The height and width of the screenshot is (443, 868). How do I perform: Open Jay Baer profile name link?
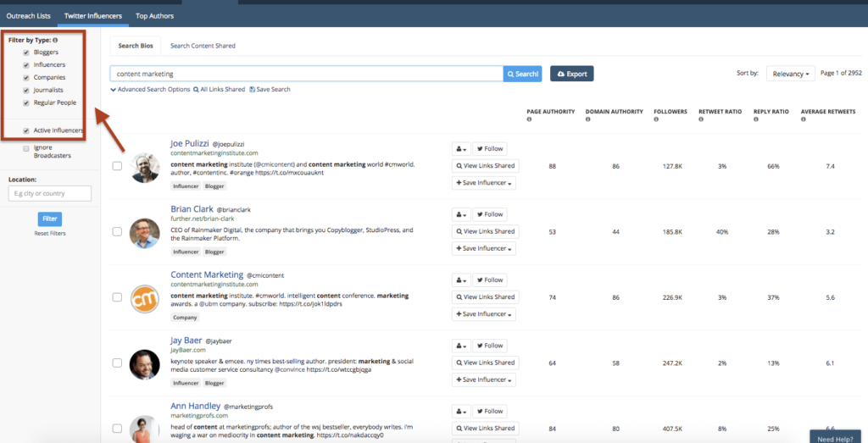point(186,341)
